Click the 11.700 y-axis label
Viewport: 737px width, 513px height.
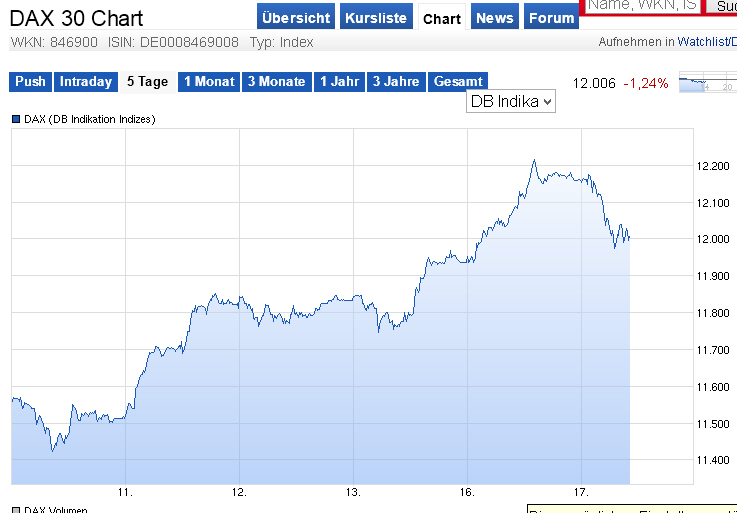pos(713,350)
